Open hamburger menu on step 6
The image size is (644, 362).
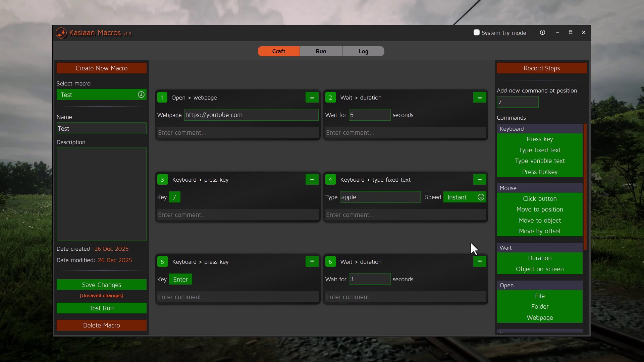pyautogui.click(x=480, y=262)
